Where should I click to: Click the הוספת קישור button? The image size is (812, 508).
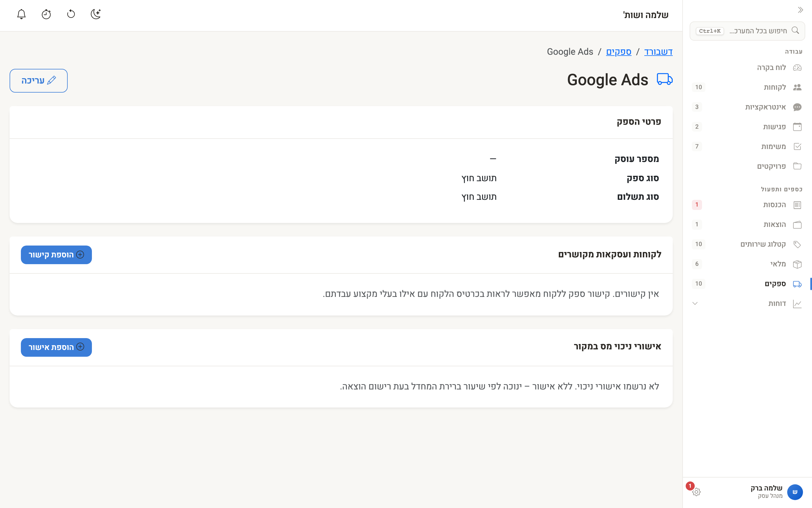(x=56, y=255)
